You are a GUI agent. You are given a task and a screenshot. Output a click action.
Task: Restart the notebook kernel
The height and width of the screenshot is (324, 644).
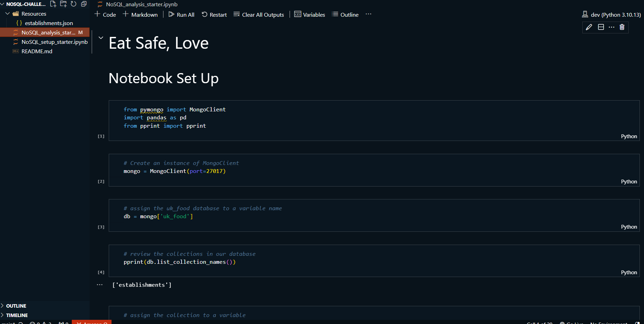214,15
